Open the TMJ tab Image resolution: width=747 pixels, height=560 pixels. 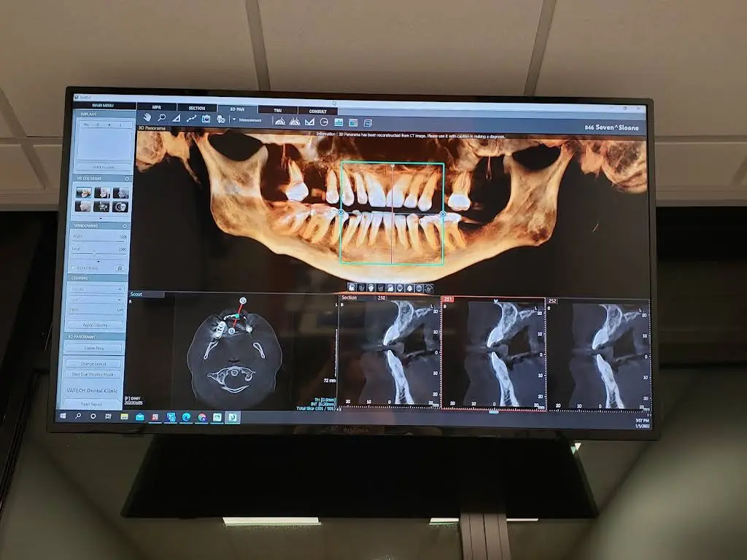[278, 111]
